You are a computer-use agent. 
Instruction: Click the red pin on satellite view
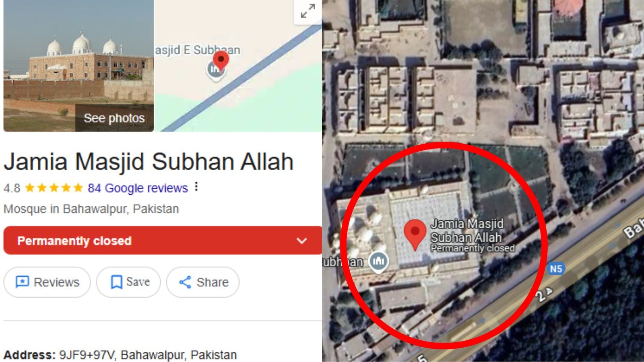pos(415,235)
